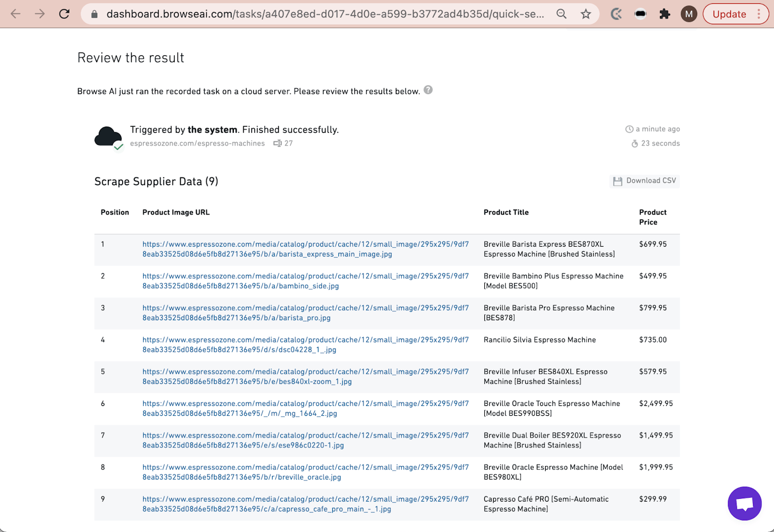Select the Breville Oracle BES980XL title cell
Viewport: 774px width, 532px height.
[553, 472]
